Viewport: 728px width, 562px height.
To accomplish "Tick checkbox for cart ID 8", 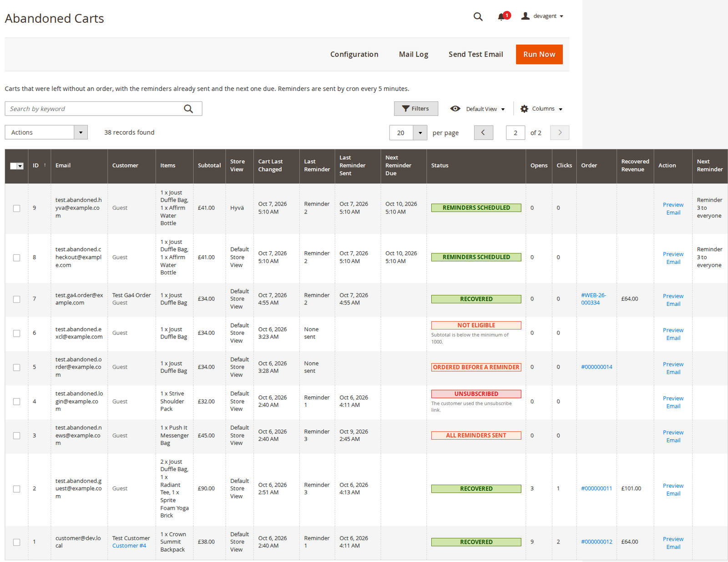I will [x=17, y=258].
